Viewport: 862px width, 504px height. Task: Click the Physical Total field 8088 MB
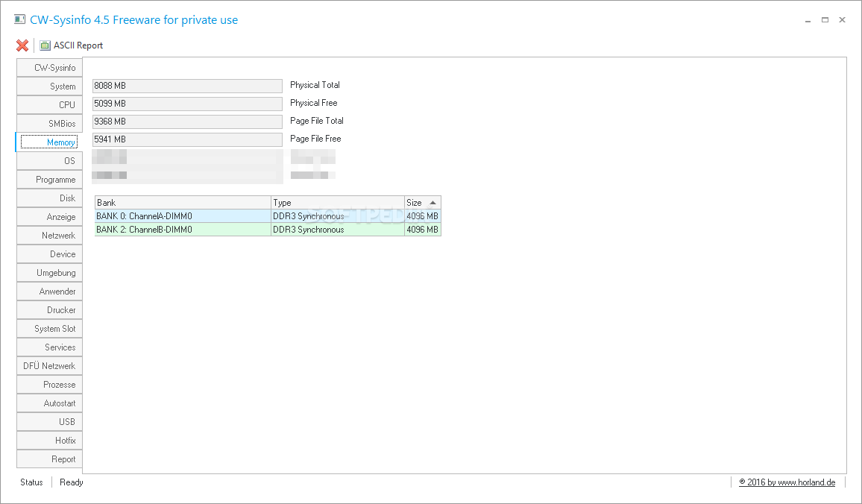click(187, 86)
